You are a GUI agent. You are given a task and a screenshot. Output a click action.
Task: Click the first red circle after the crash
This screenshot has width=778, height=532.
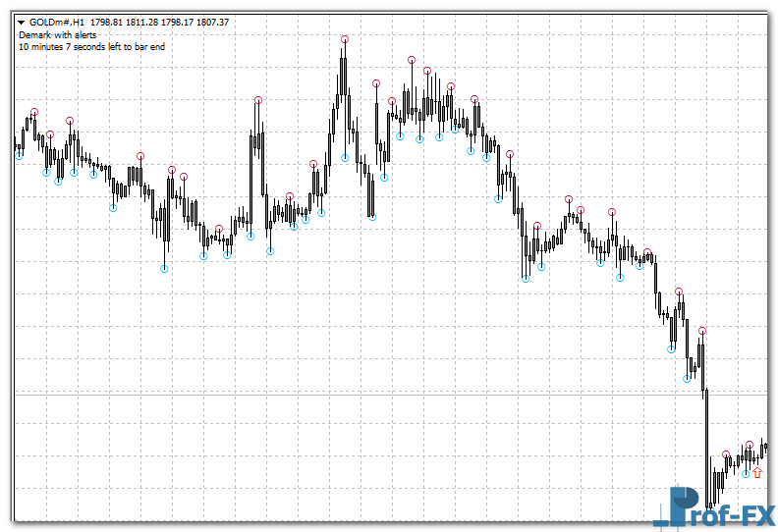coord(726,454)
